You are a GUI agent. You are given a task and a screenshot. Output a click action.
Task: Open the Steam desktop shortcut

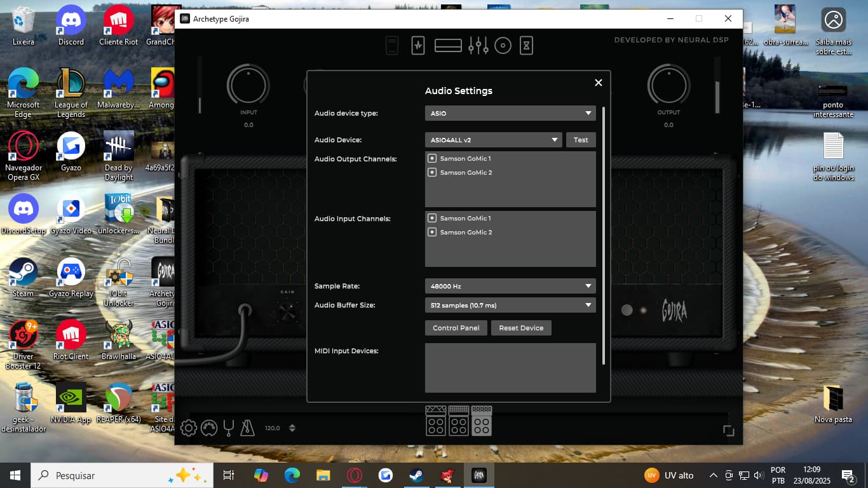(24, 278)
